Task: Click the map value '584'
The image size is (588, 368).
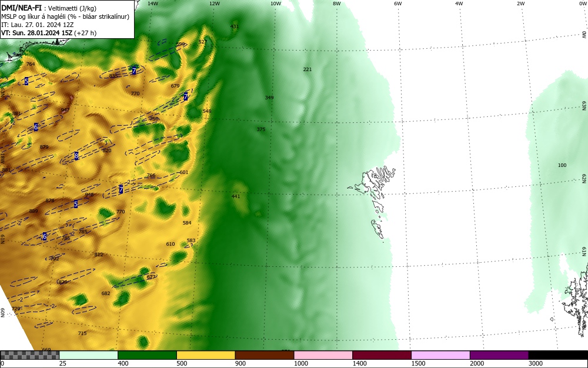Action: [x=187, y=223]
